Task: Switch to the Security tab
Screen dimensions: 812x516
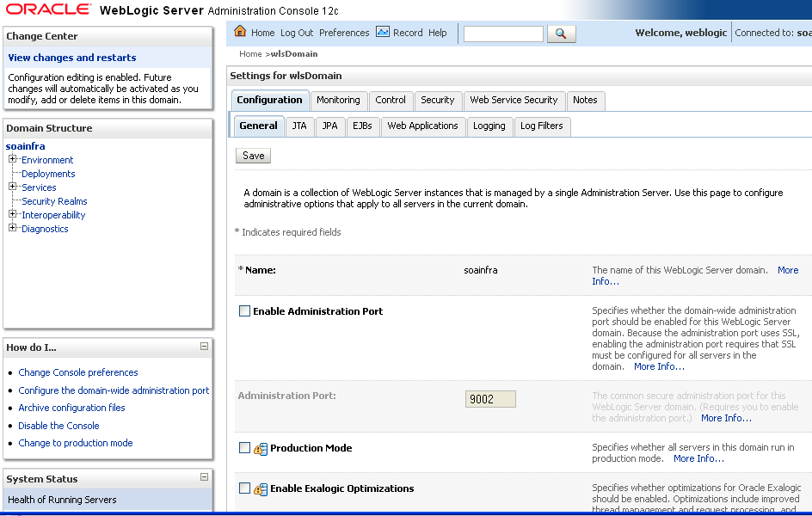Action: pyautogui.click(x=438, y=101)
